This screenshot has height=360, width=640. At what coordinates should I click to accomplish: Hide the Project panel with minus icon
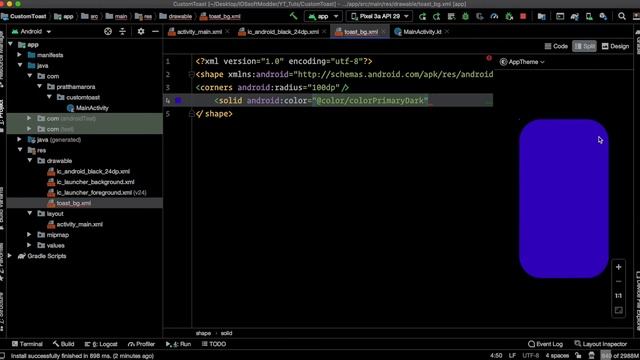[155, 31]
